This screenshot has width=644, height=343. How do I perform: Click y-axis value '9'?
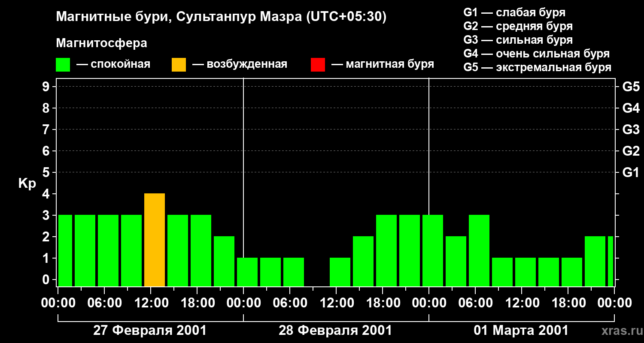pos(47,87)
